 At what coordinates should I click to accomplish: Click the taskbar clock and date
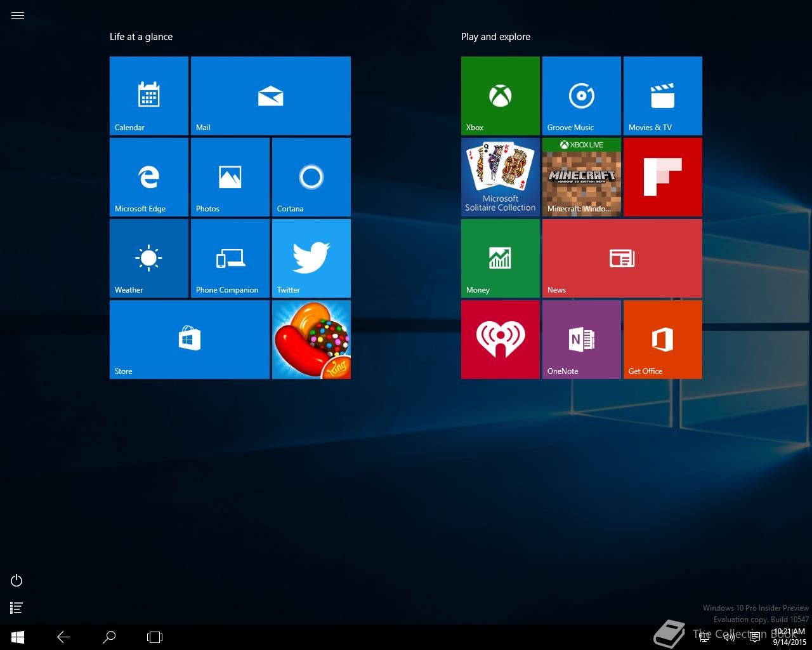[789, 637]
